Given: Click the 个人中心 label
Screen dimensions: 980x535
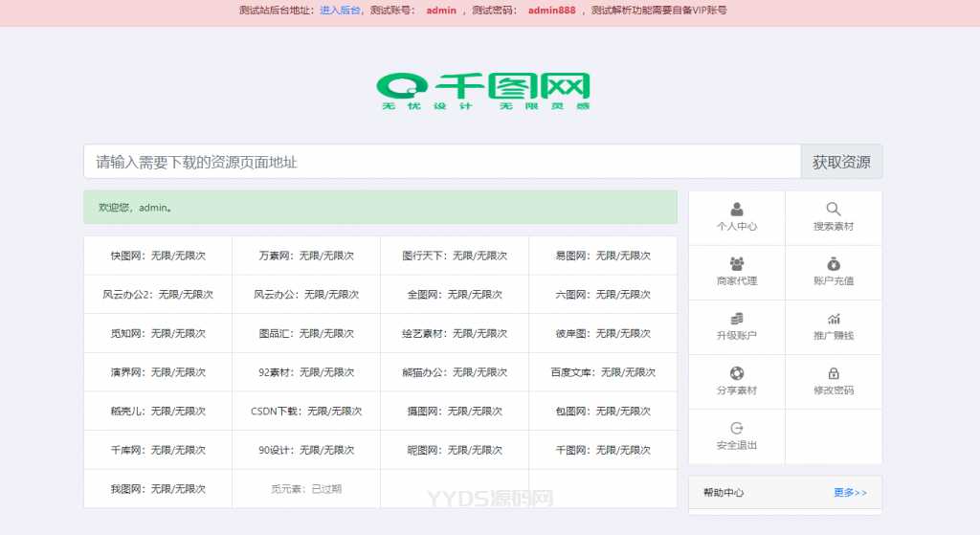Looking at the screenshot, I should 737,226.
